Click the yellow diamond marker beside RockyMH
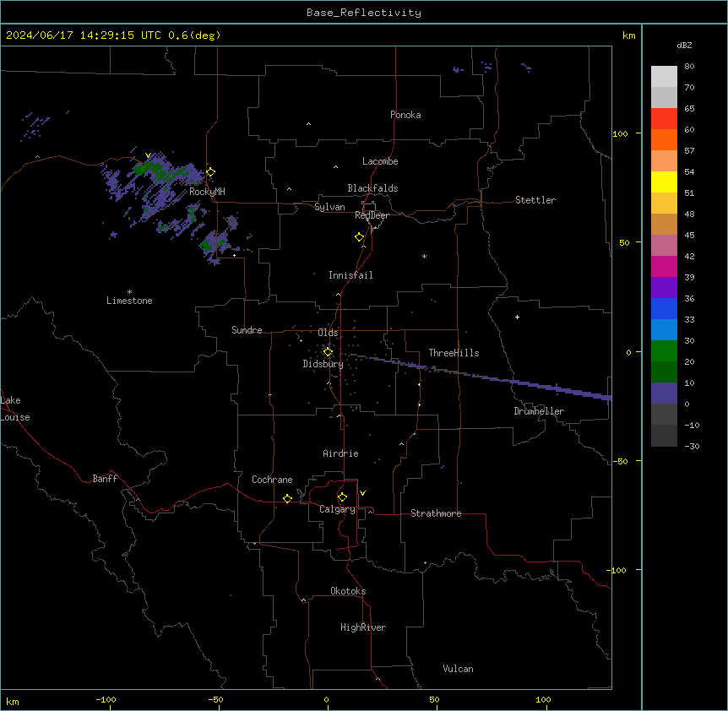 click(210, 172)
